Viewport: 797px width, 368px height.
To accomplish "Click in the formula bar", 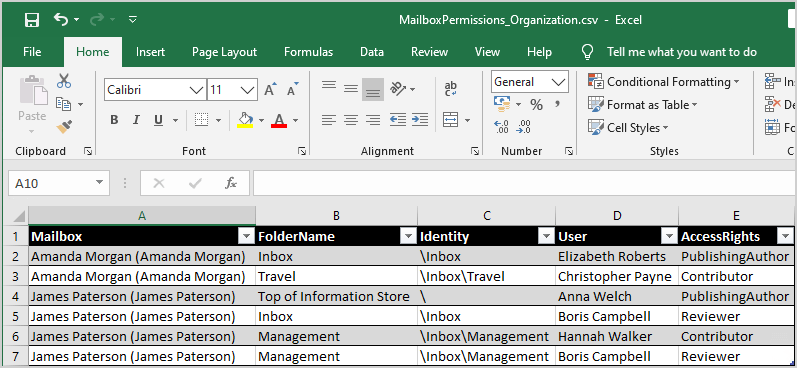I will [524, 183].
